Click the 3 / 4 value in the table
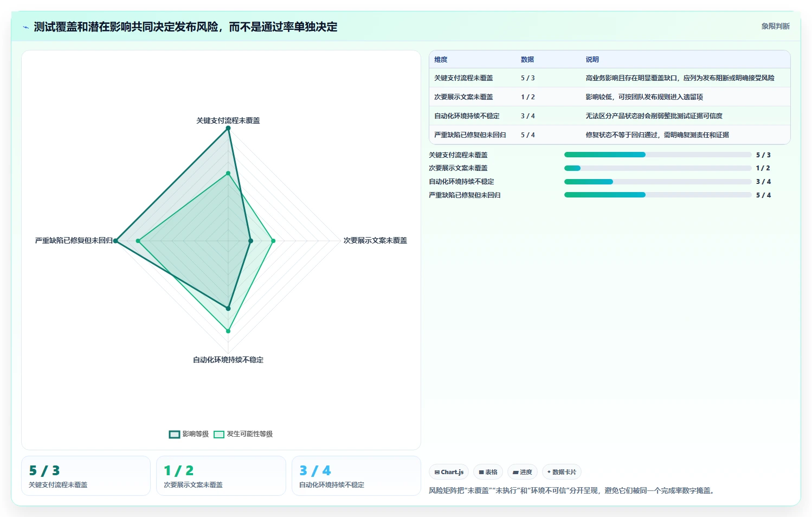The height and width of the screenshot is (517, 812). point(528,116)
